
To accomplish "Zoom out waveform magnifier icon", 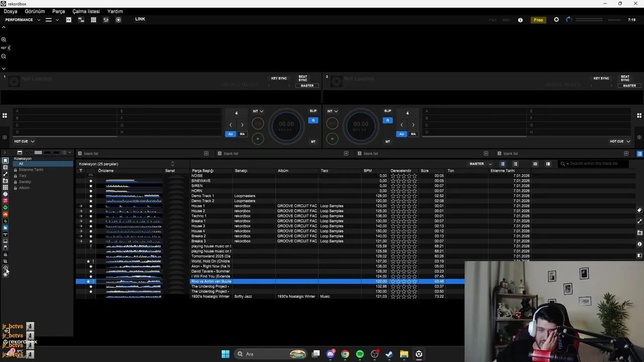I will pyautogui.click(x=4, y=56).
